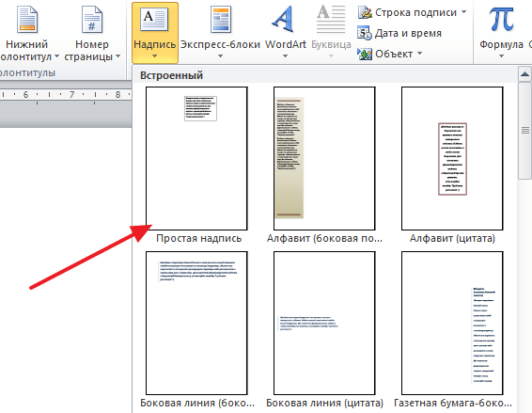Click the Дата и время icon
532x413 pixels.
365,33
